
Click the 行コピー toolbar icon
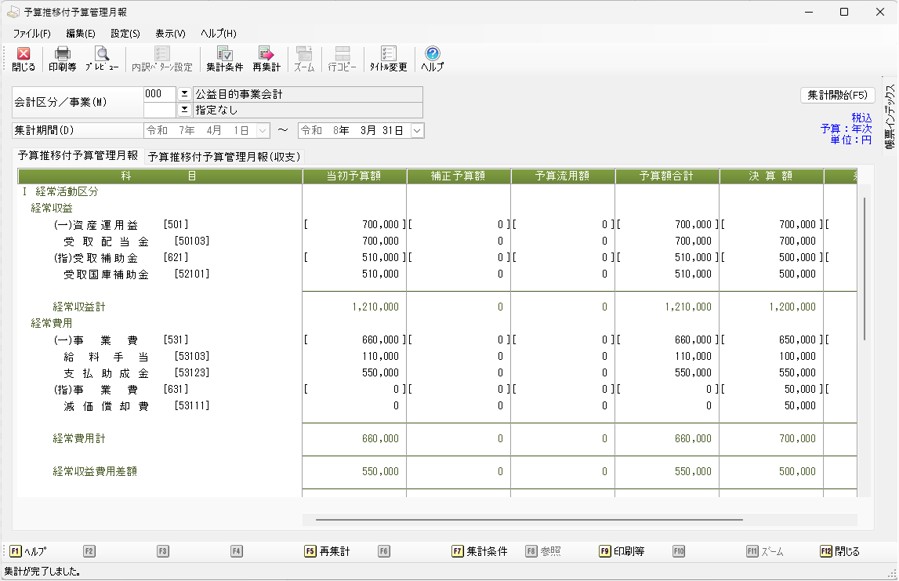(x=342, y=59)
